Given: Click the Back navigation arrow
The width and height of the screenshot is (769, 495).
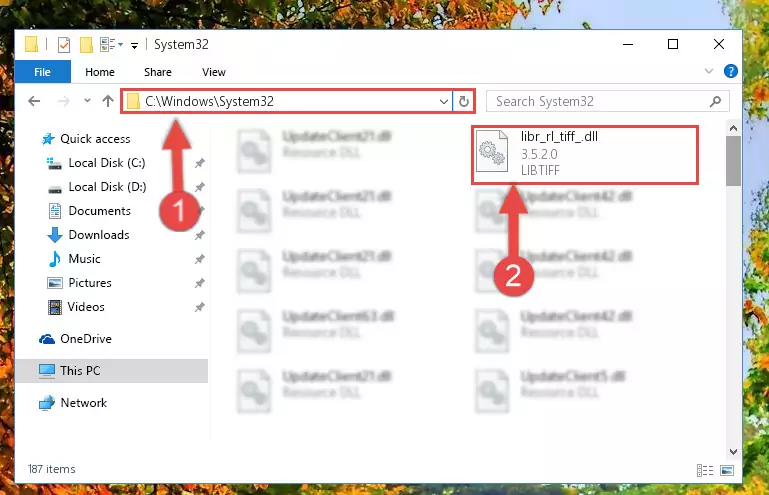Looking at the screenshot, I should click(34, 101).
